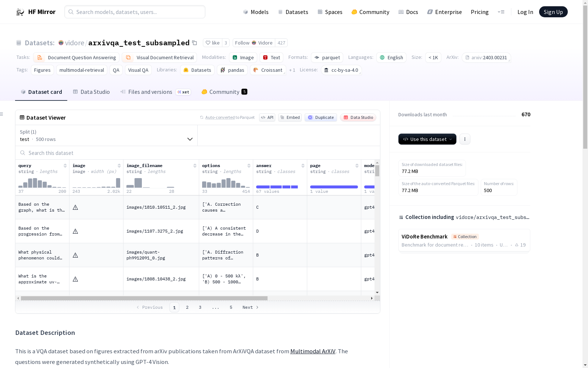Screen dimensions: 588x368
Task: Click the warning icon in the quant-ph9912091 row
Action: 75,255
